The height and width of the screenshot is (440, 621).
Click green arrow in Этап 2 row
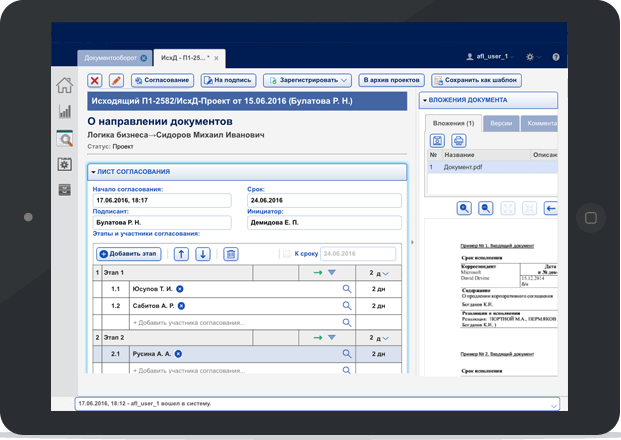click(x=318, y=337)
